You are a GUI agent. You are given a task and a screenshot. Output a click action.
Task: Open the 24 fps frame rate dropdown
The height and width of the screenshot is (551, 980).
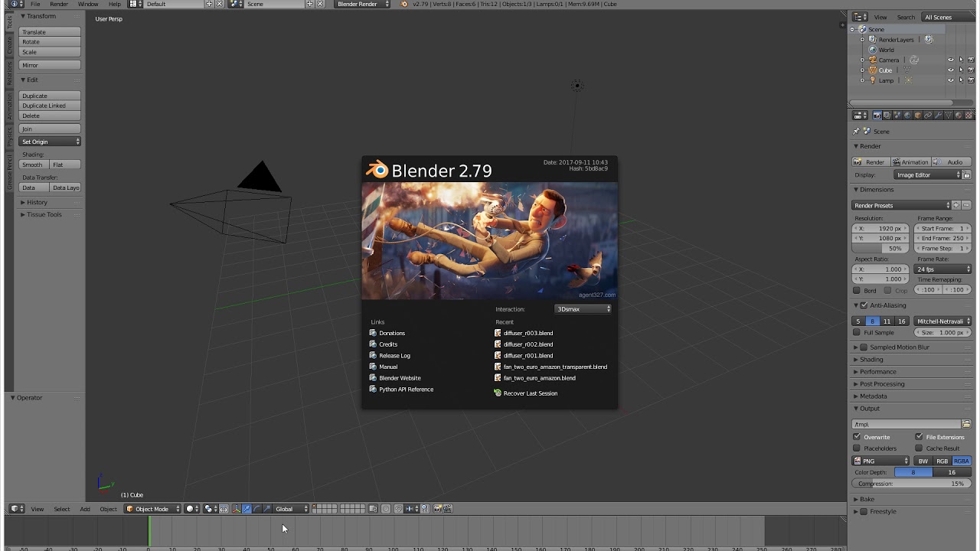943,269
